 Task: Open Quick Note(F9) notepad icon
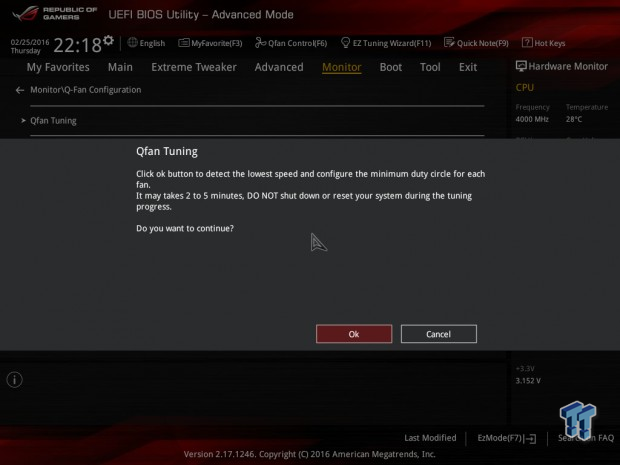(449, 43)
